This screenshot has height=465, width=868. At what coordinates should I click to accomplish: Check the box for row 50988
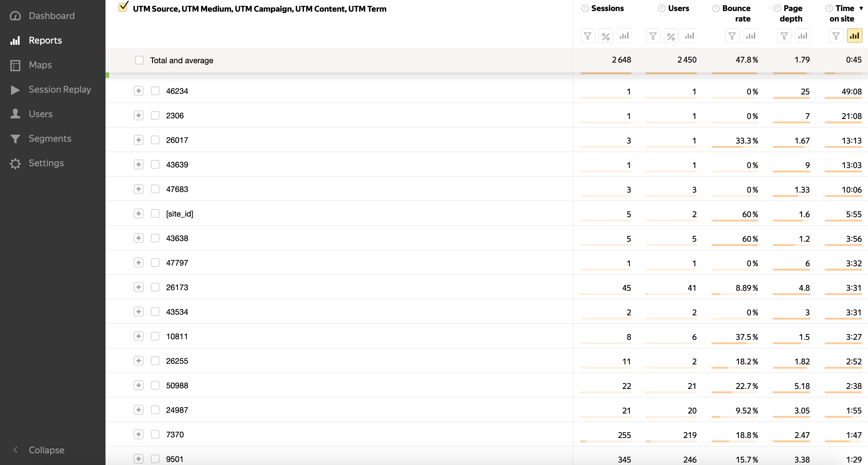pos(155,386)
